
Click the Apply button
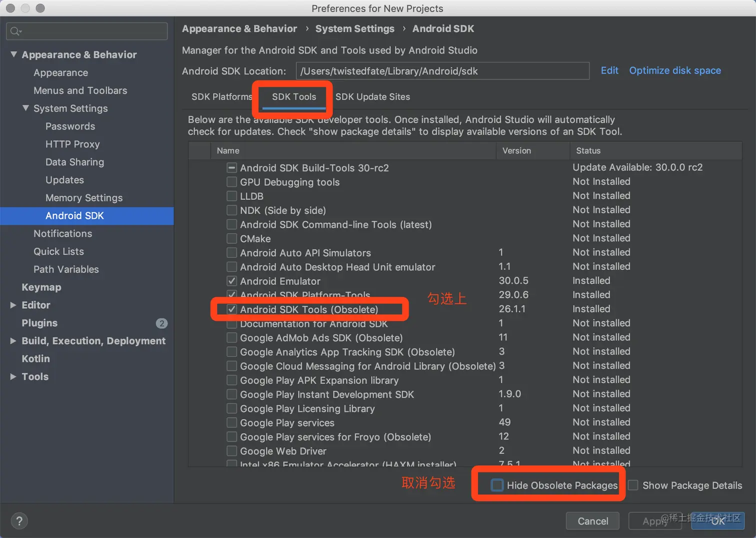[655, 521]
